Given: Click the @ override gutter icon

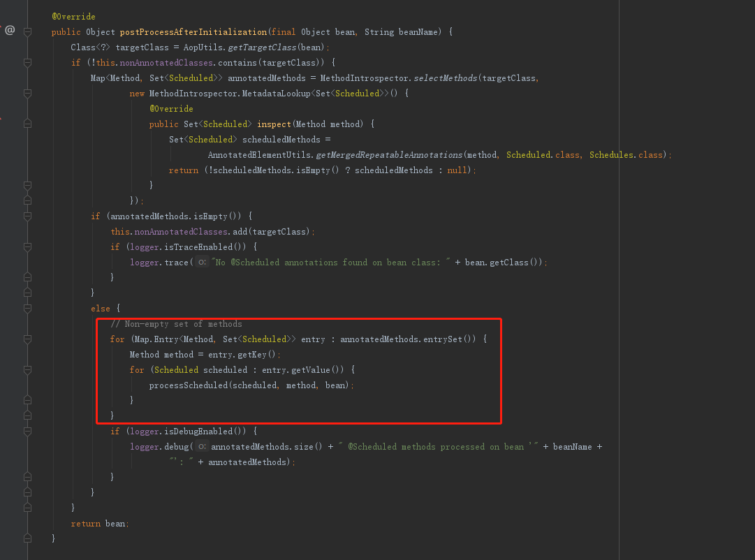Looking at the screenshot, I should (10, 29).
